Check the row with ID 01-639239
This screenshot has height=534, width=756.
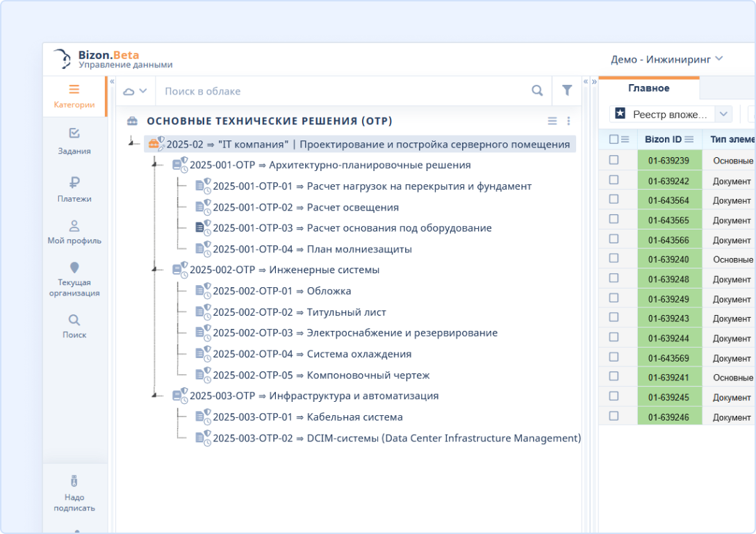click(614, 160)
